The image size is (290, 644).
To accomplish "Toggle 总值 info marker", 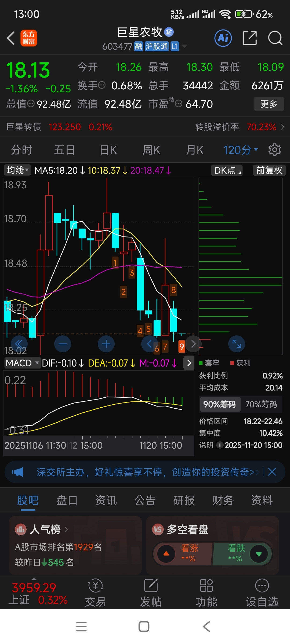I will [x=31, y=104].
